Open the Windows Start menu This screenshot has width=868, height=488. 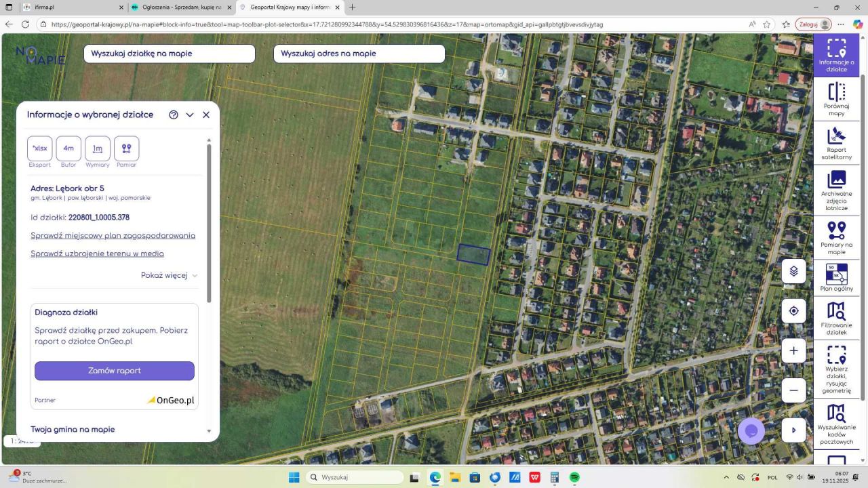294,477
